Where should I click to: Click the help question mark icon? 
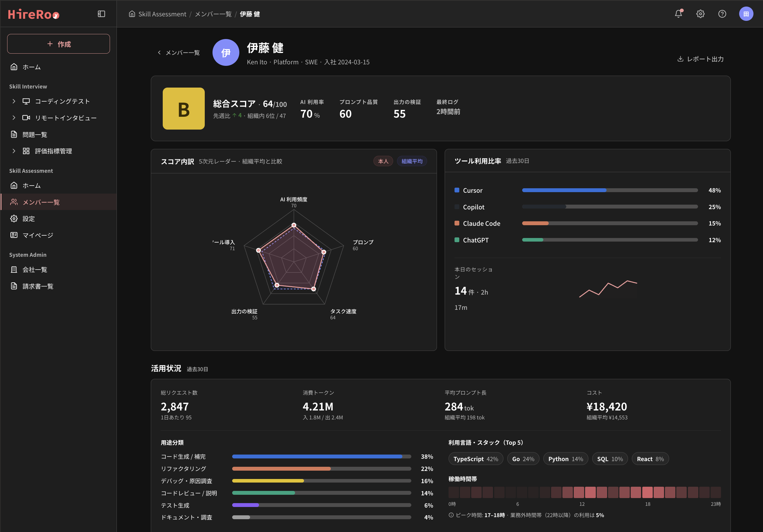coord(722,14)
